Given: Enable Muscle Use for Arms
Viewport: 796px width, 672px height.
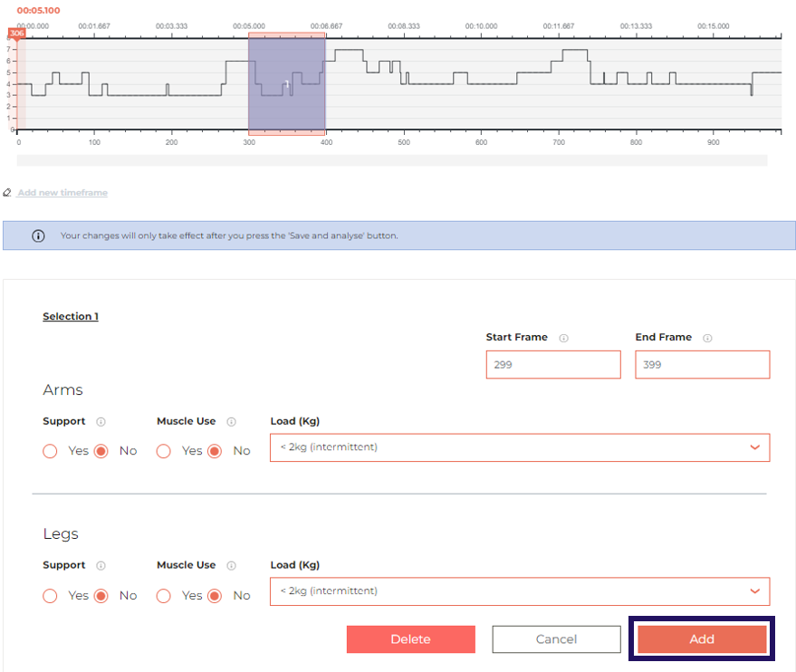Looking at the screenshot, I should [x=163, y=450].
